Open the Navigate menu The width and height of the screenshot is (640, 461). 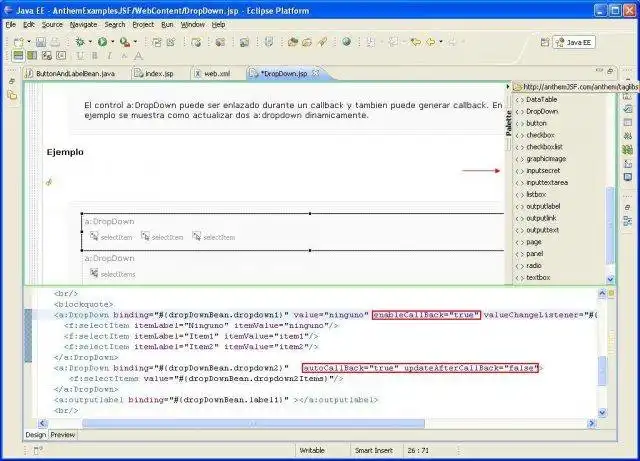coord(83,24)
